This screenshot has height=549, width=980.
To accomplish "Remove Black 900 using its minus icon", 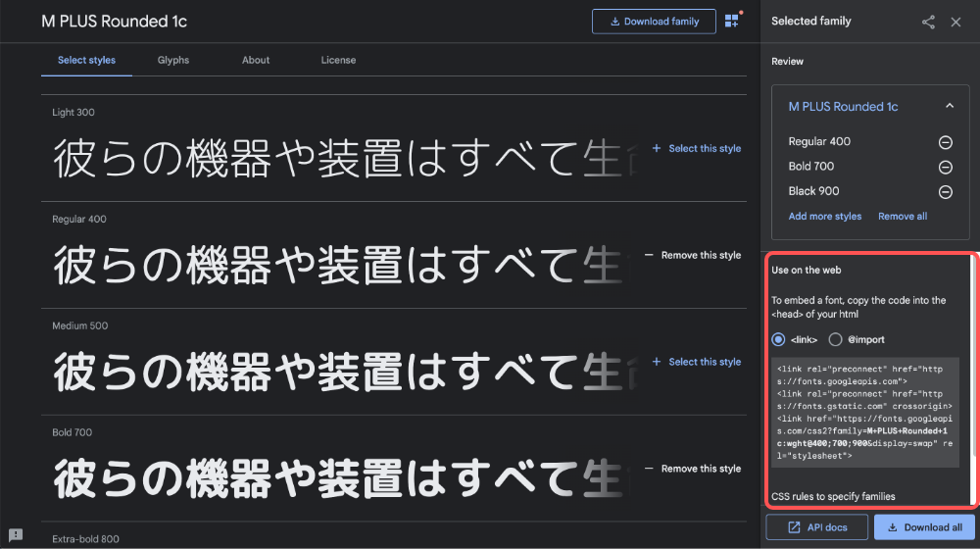I will [x=945, y=192].
